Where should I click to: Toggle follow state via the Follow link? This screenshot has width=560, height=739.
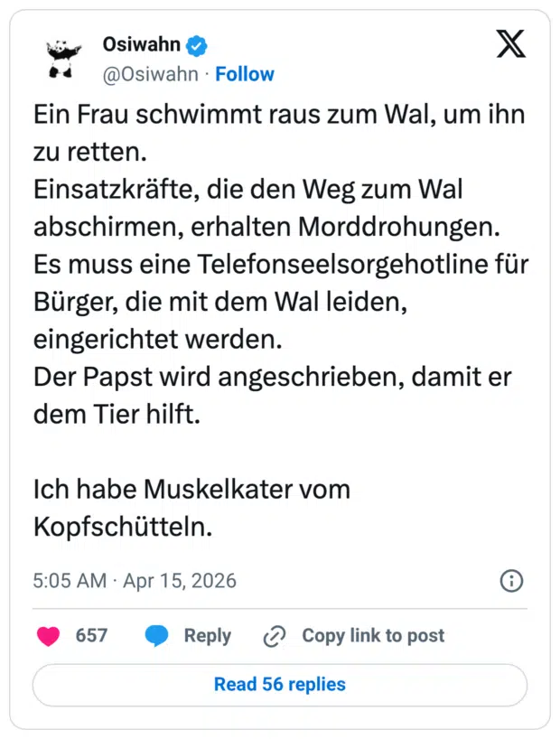point(245,74)
